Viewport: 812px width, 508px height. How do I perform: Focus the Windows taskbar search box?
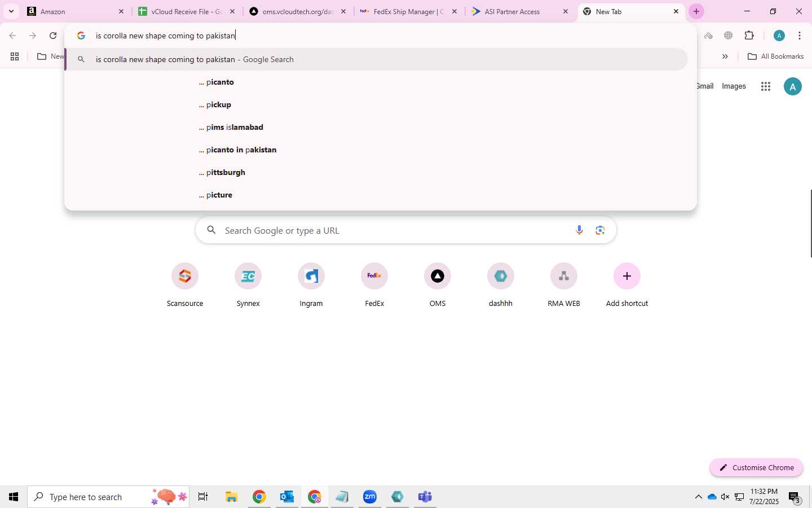pyautogui.click(x=108, y=497)
